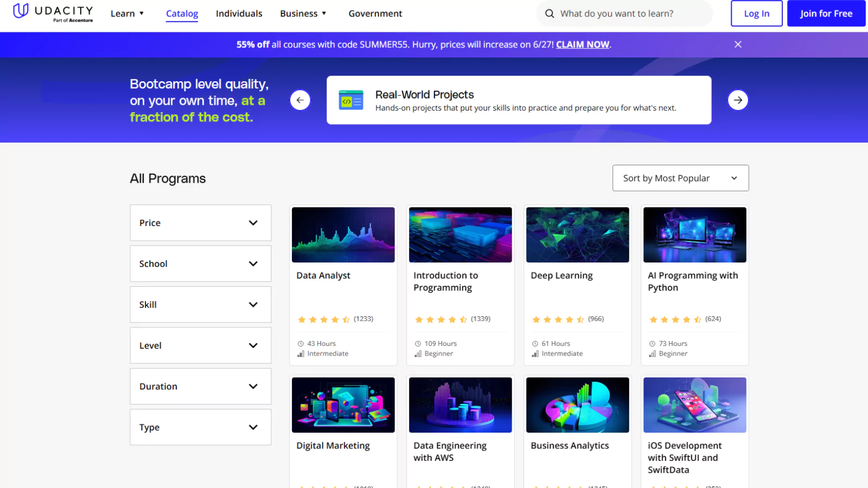Click the search magnifier icon
This screenshot has width=868, height=488.
coord(550,14)
